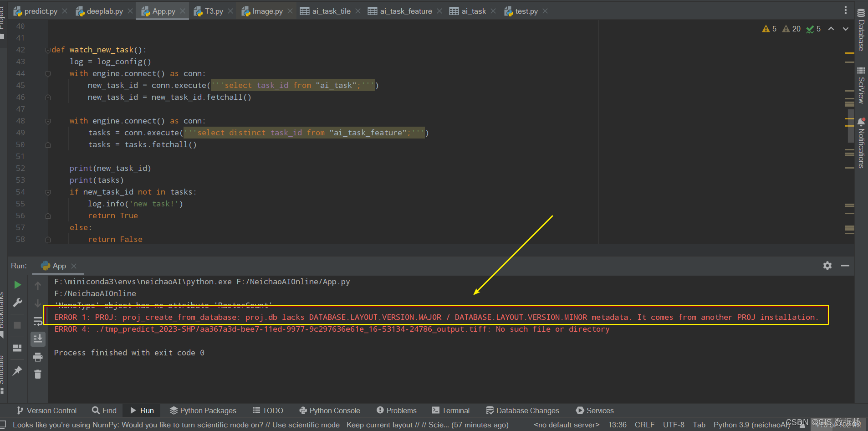
Task: Click the Run tool window button
Action: pos(142,410)
